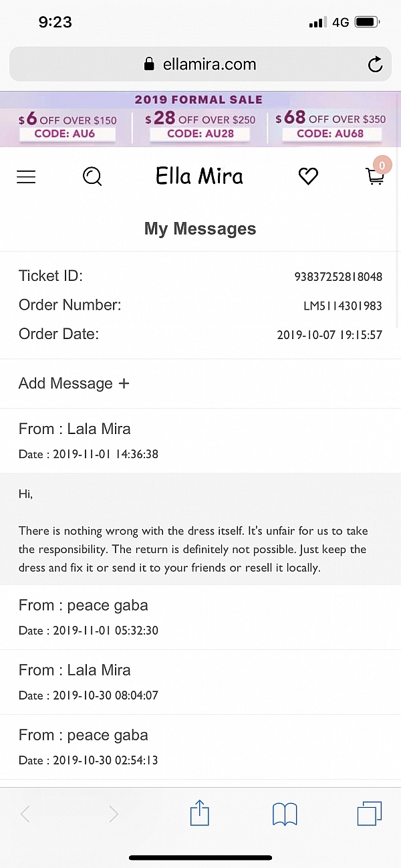Open the search icon

[x=92, y=177]
